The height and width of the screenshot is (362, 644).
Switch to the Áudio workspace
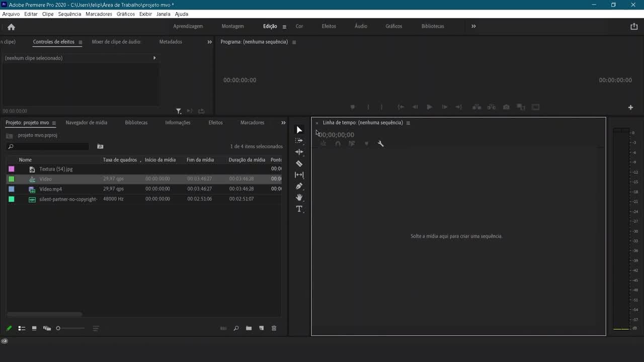pyautogui.click(x=361, y=26)
